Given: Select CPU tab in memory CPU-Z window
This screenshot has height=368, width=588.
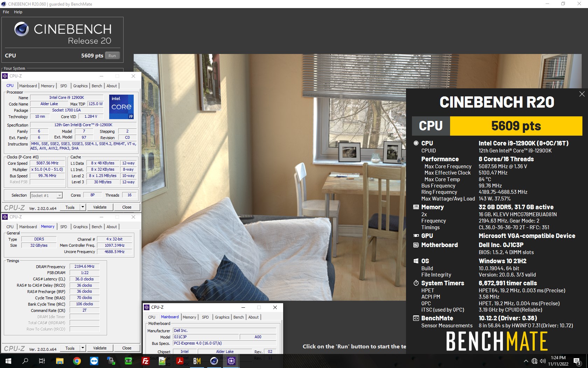Looking at the screenshot, I should (10, 227).
